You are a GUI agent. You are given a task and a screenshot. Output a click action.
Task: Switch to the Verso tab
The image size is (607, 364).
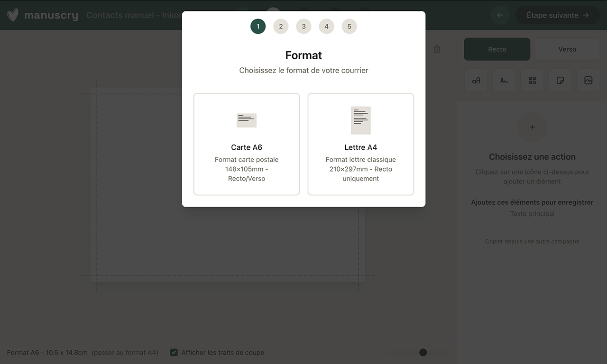click(567, 49)
